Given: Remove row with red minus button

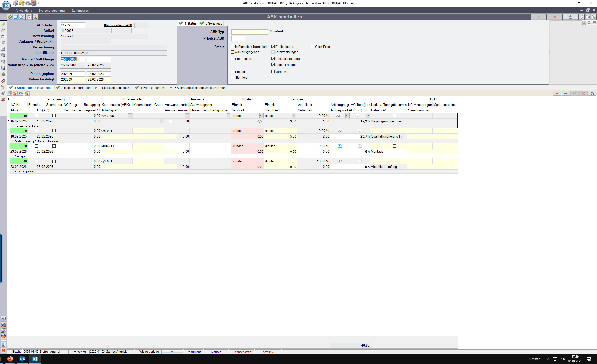Looking at the screenshot, I should (x=566, y=93).
